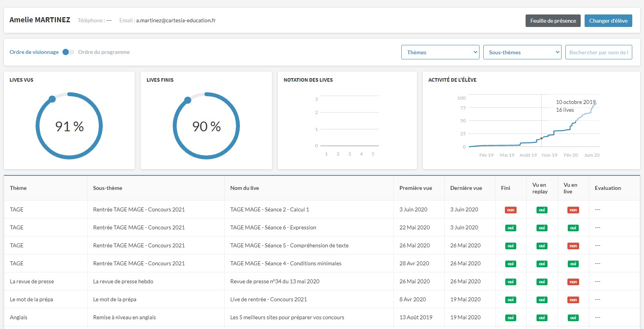Select Revue de presse n°34 du 13 mai 2020
The image size is (644, 329).
[x=275, y=281]
